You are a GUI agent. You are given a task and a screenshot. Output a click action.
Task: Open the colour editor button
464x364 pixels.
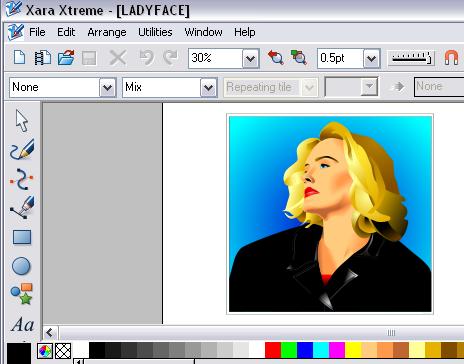[x=45, y=351]
